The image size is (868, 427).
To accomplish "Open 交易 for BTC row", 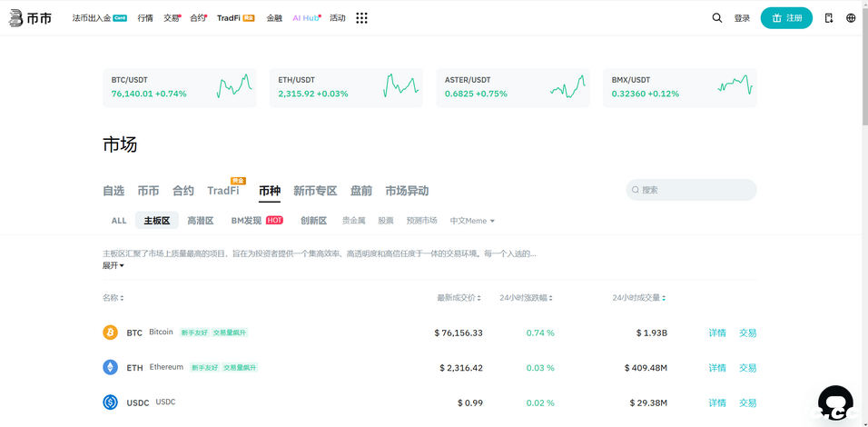I will (748, 333).
